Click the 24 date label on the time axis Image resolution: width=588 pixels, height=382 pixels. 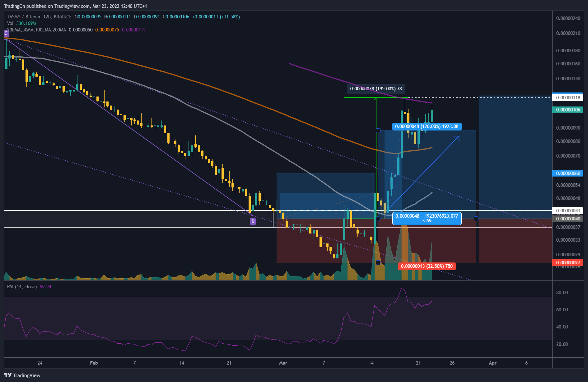(40, 363)
